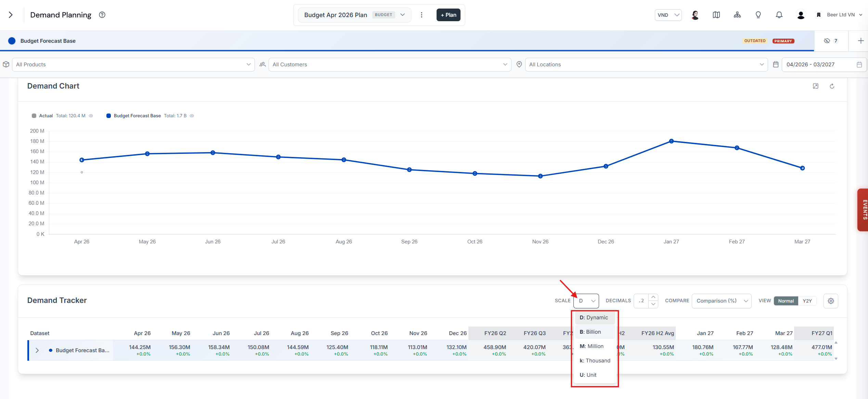Select B: Billion scale option

[x=595, y=332]
